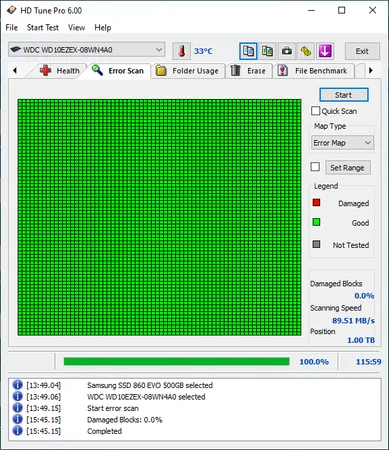The width and height of the screenshot is (389, 450).
Task: Click the 1.00 TB position value
Action: pos(361,340)
